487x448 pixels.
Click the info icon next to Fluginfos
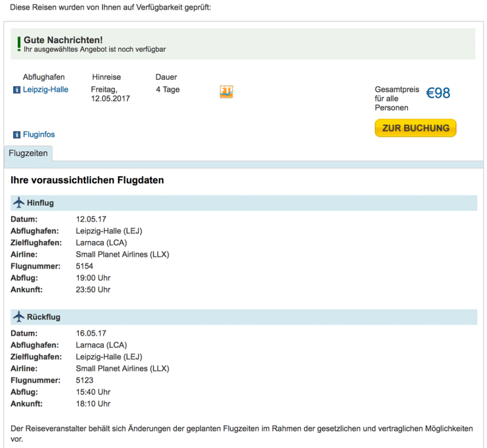coord(16,135)
